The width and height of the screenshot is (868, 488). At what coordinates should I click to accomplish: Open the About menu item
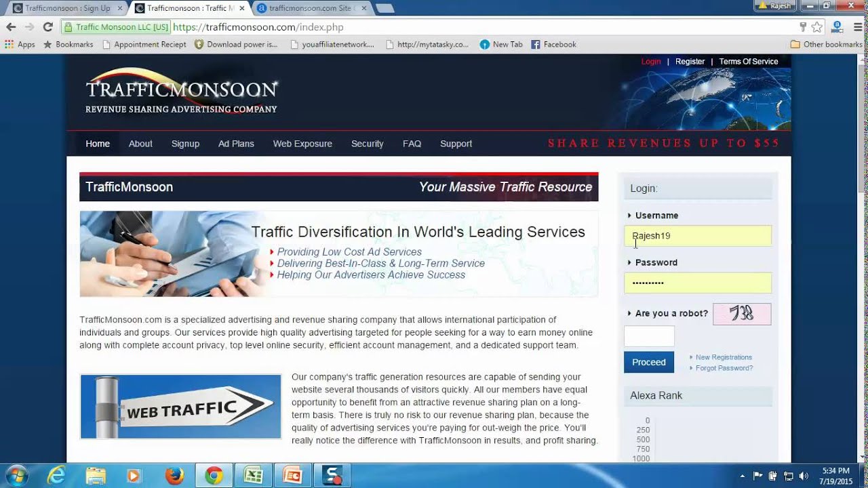point(140,144)
